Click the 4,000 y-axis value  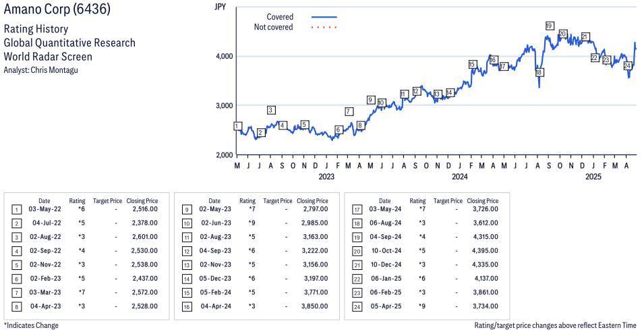[x=225, y=56]
